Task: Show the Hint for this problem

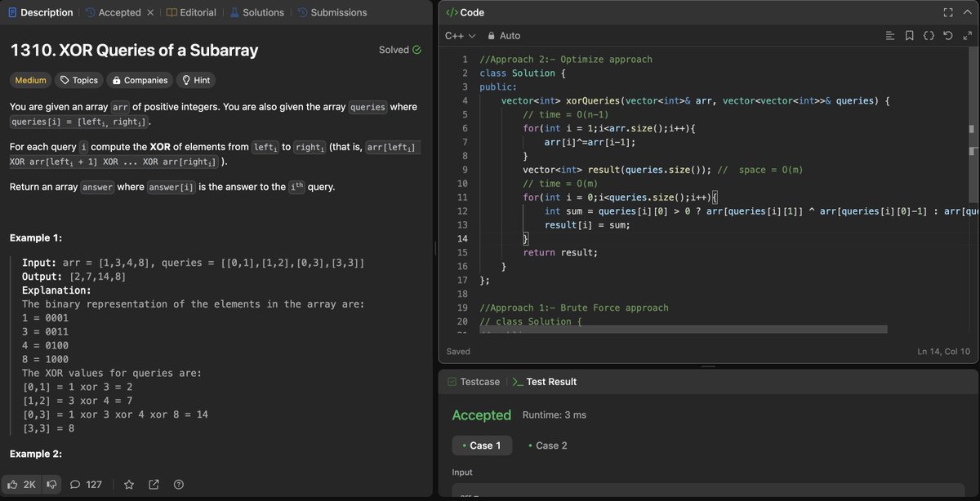Action: [x=196, y=80]
